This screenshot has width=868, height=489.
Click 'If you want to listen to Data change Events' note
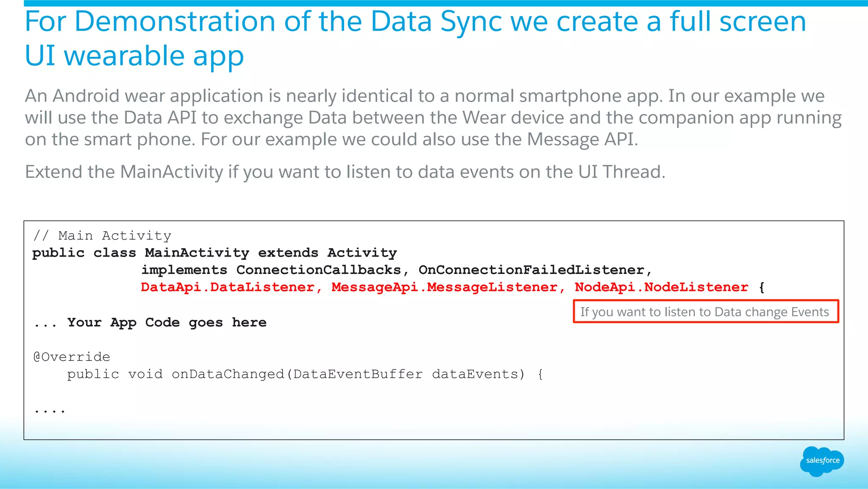coord(706,312)
